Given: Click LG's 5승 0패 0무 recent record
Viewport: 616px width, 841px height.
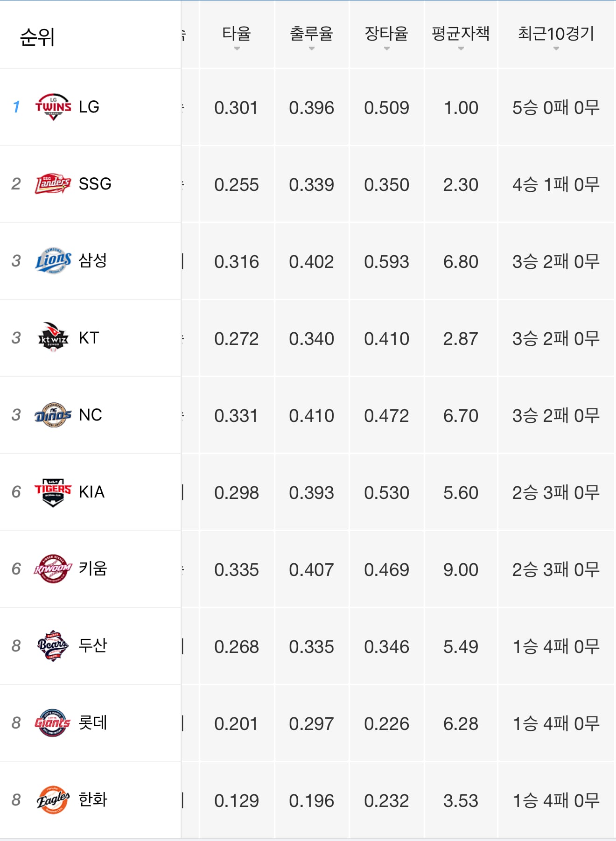Looking at the screenshot, I should (556, 108).
